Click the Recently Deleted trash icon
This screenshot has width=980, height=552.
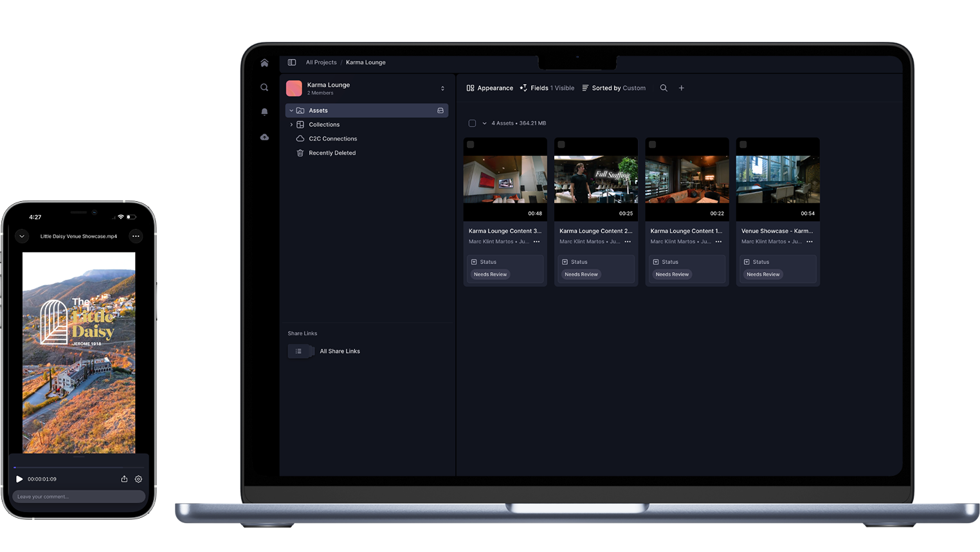[x=300, y=153]
